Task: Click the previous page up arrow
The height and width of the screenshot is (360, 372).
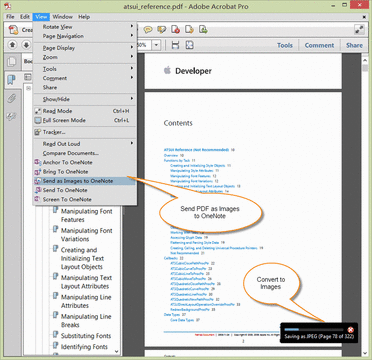Action: point(12,45)
